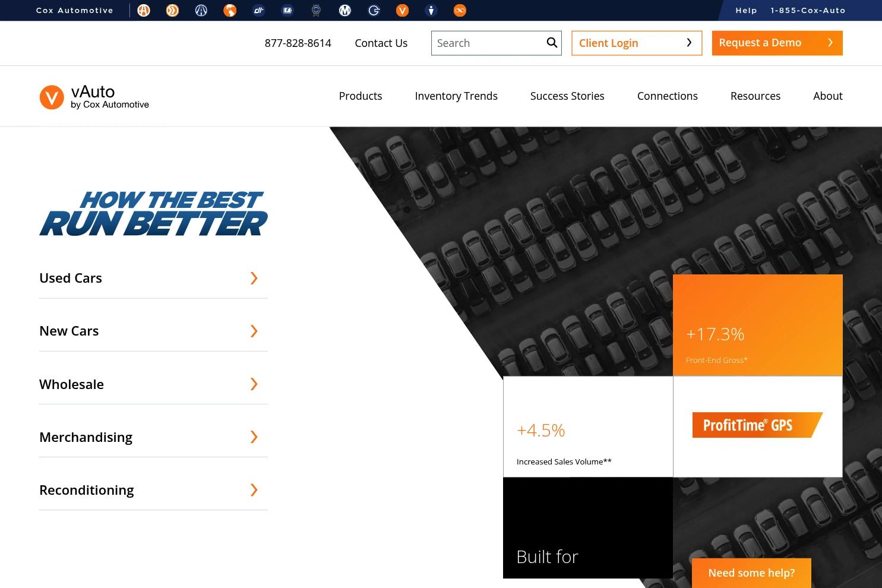Image resolution: width=882 pixels, height=588 pixels.
Task: Click the orange 'V' vAuto icon in top bar
Action: tap(402, 10)
